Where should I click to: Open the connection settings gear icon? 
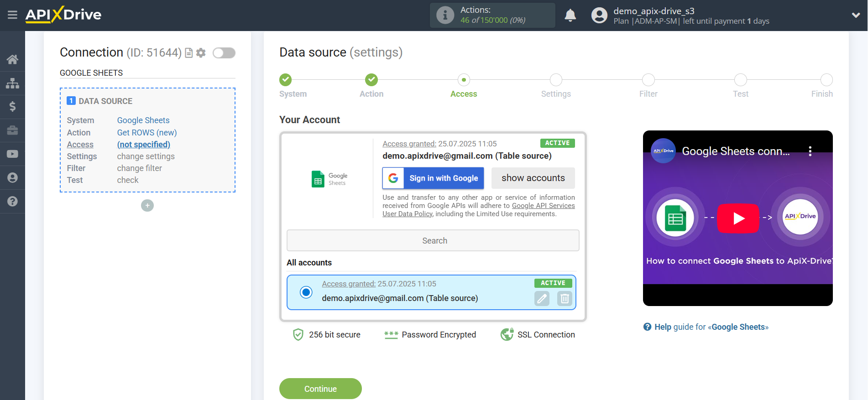[201, 53]
